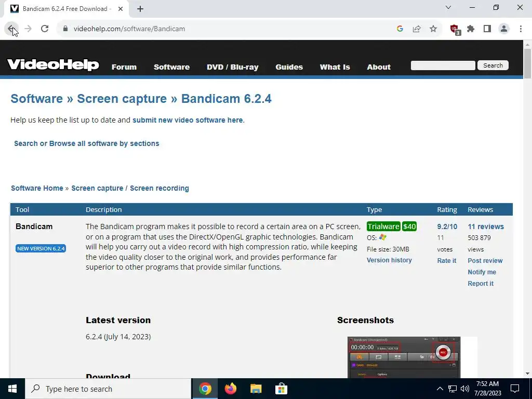Click the 9.2/10 rating link
The height and width of the screenshot is (399, 532).
(x=447, y=227)
